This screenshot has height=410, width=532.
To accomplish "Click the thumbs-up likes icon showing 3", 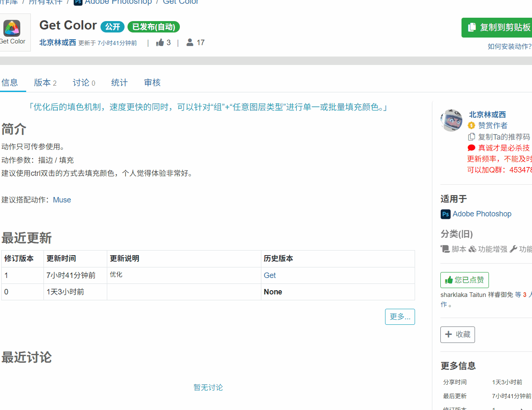I will 160,43.
